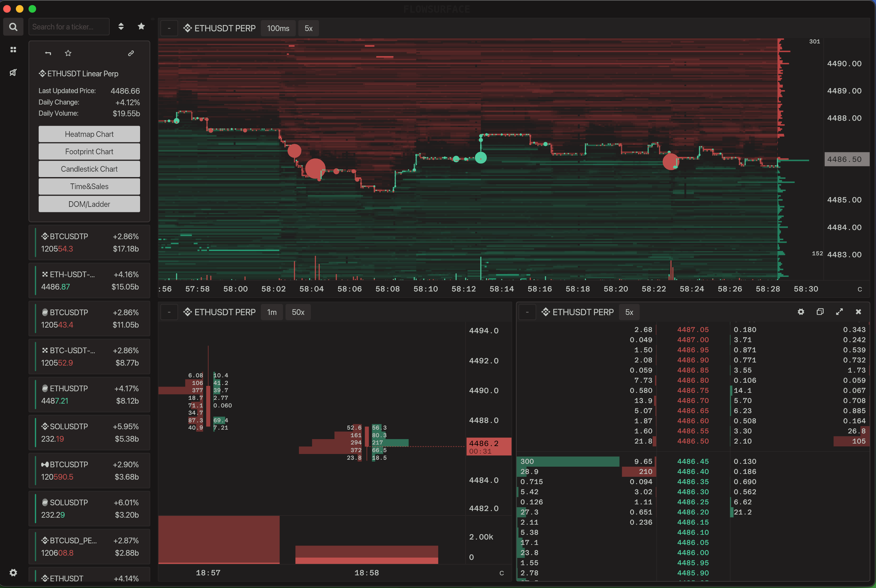Viewport: 876px width, 588px height.
Task: Open the layout grid icon in sidebar
Action: coord(13,49)
